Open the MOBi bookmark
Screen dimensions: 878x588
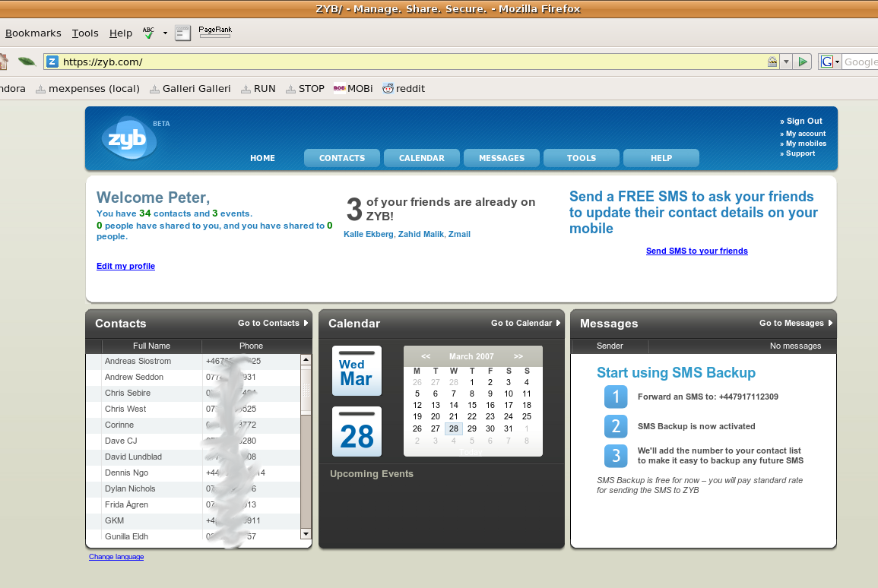click(x=353, y=88)
